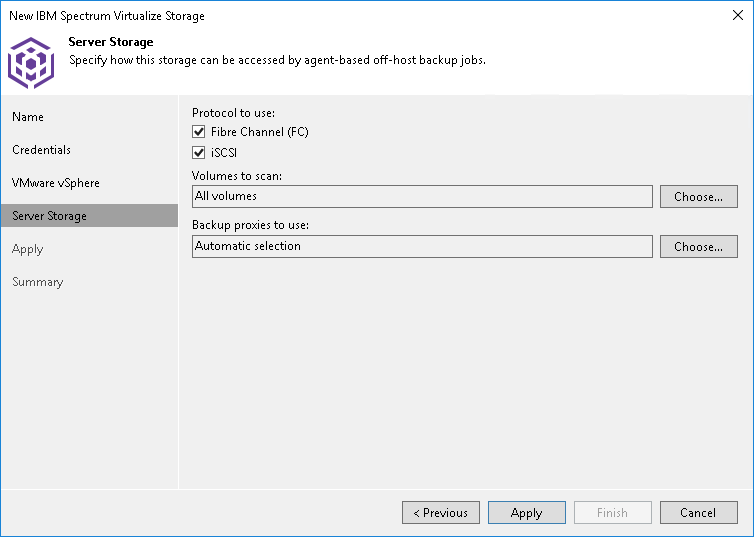Go to the Name wizard step
The width and height of the screenshot is (754, 537).
(28, 117)
